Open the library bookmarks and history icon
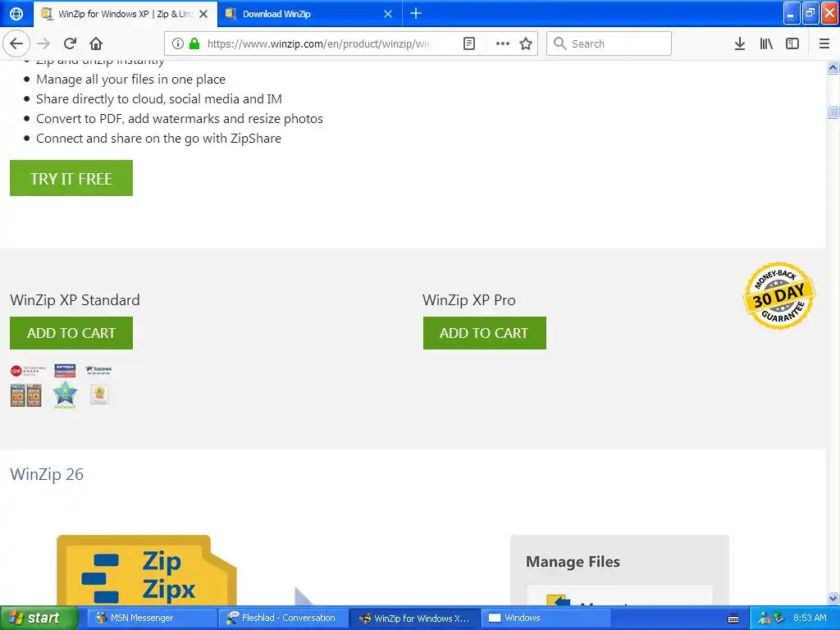This screenshot has height=630, width=840. pyautogui.click(x=766, y=43)
